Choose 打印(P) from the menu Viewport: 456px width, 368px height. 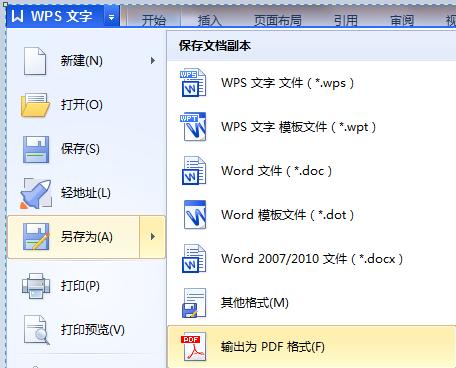[x=86, y=286]
